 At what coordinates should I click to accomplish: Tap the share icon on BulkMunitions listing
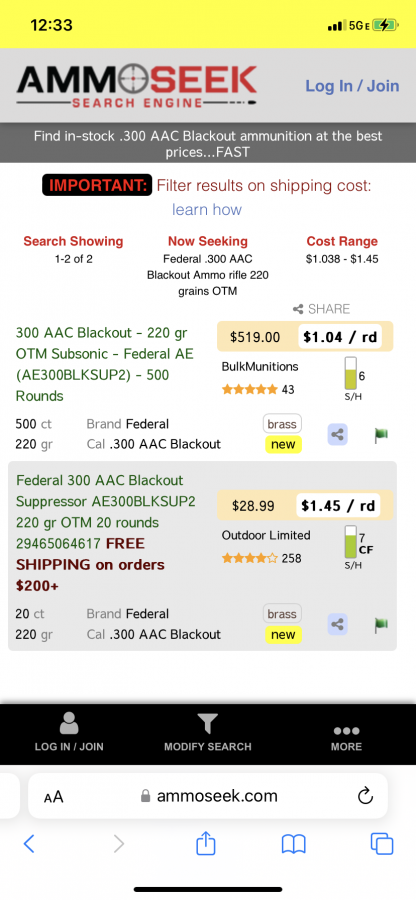[x=338, y=435]
